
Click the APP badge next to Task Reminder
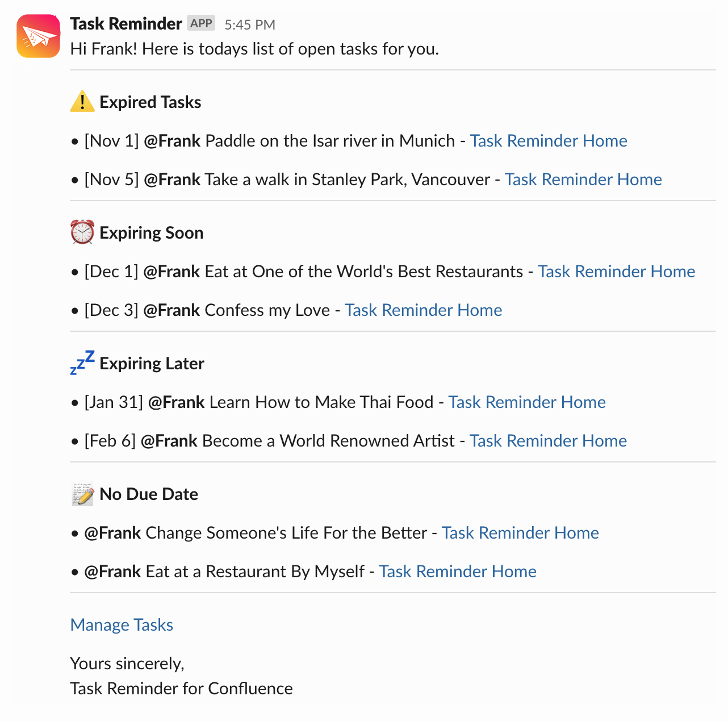201,23
